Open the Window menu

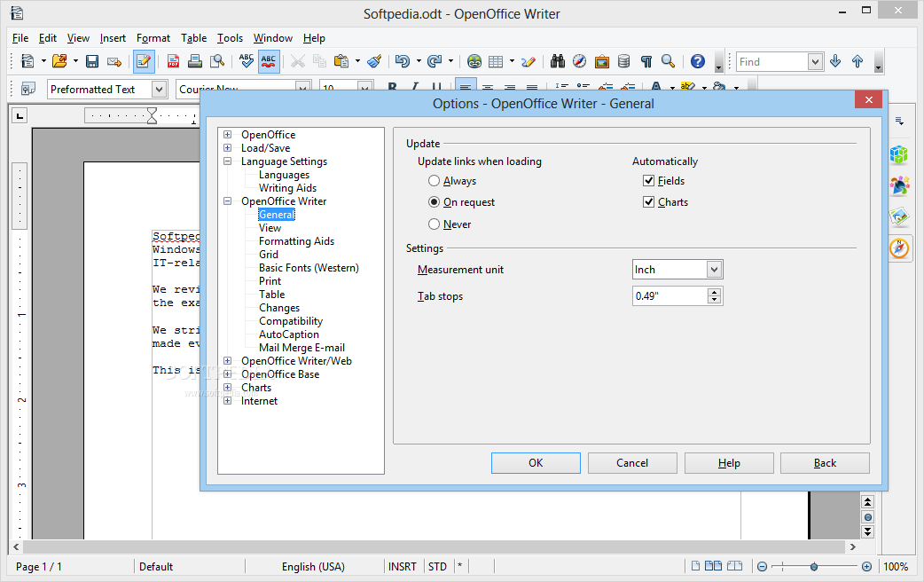[273, 38]
